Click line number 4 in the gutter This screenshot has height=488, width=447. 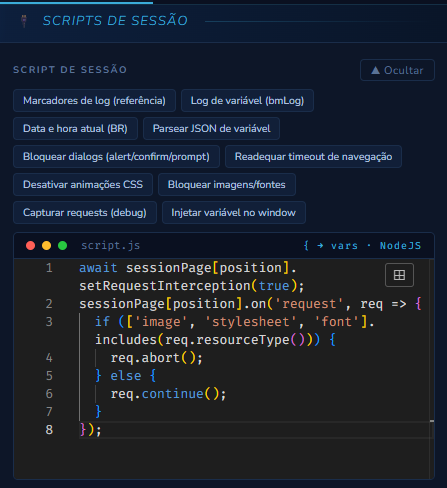click(x=49, y=358)
